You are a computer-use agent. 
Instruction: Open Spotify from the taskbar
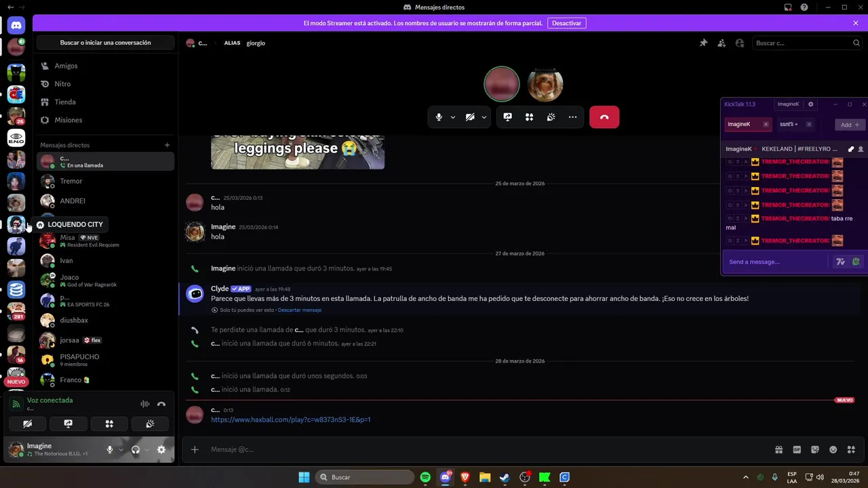click(425, 477)
